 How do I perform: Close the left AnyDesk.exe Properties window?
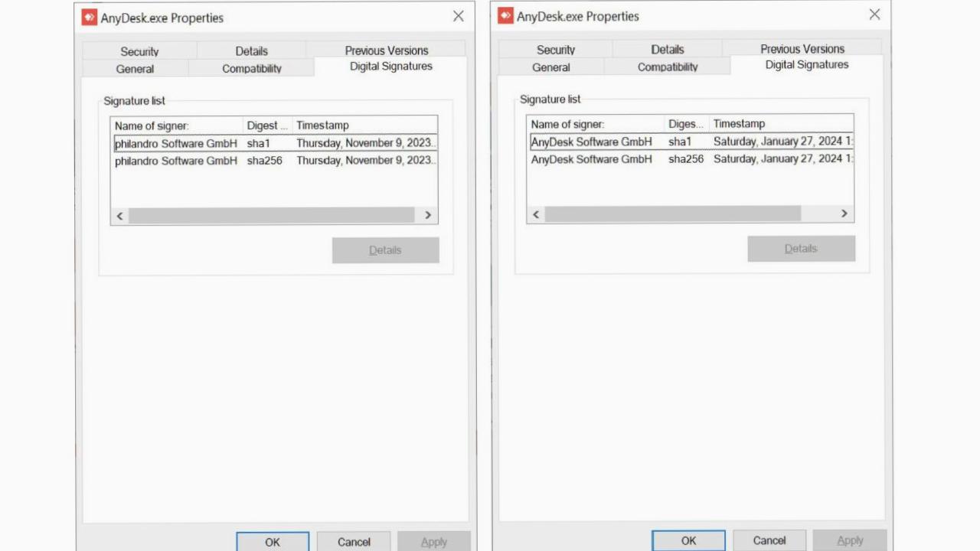point(458,16)
